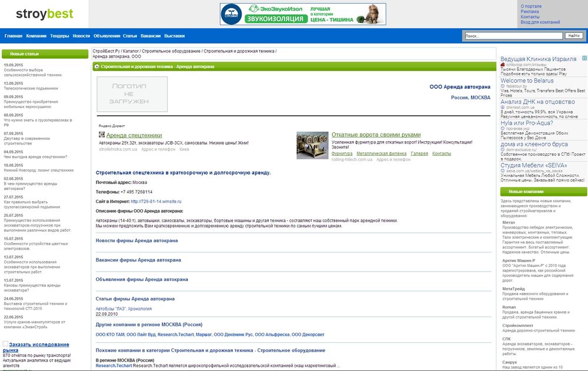
Task: Open the Статьи menu item
Action: [130, 36]
